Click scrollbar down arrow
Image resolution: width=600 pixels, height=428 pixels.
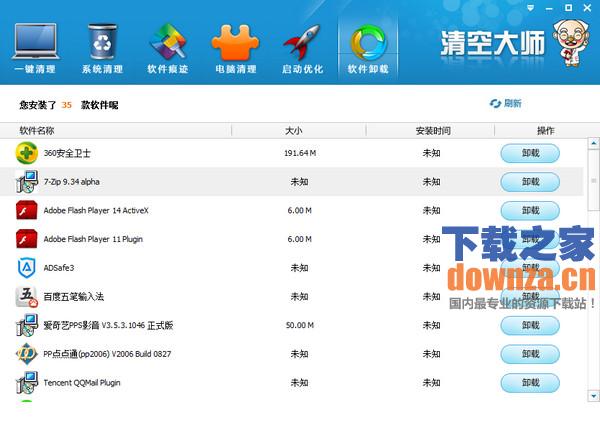point(593,396)
